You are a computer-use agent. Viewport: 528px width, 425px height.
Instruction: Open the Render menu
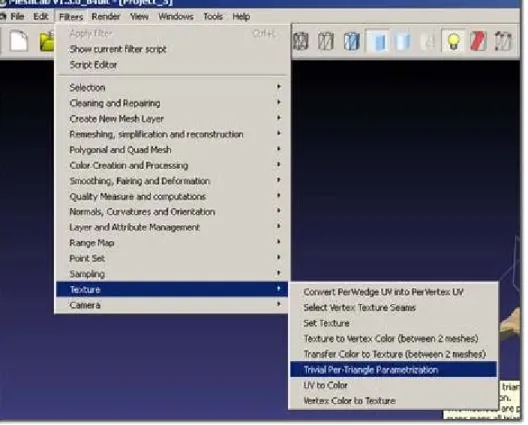pyautogui.click(x=106, y=17)
